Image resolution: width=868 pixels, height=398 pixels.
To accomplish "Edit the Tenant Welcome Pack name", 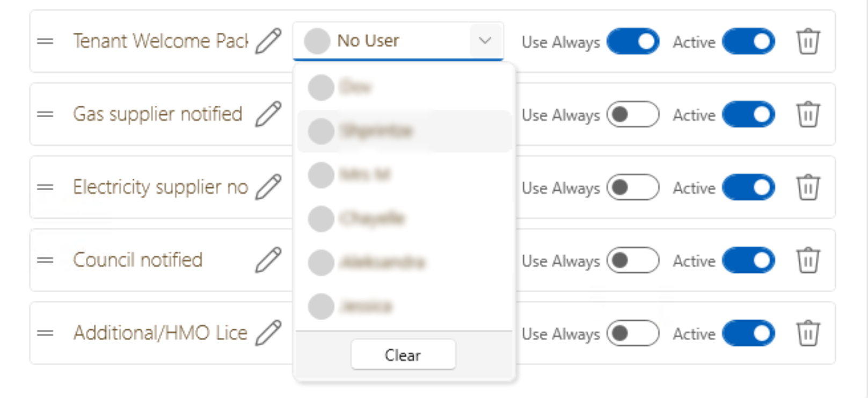I will pyautogui.click(x=268, y=41).
